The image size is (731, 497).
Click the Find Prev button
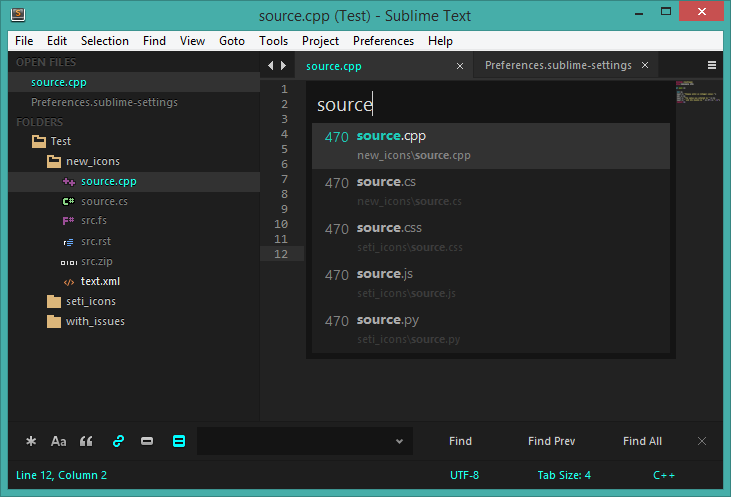click(552, 441)
